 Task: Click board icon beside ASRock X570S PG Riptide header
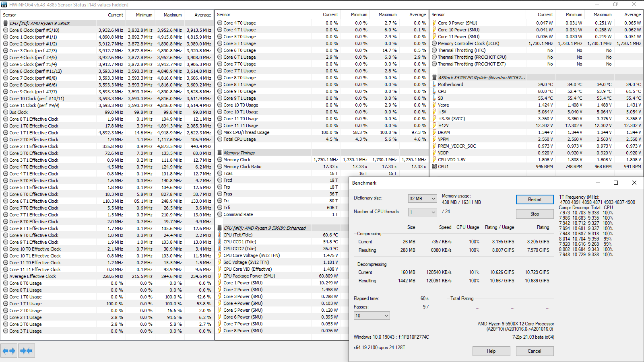point(434,78)
